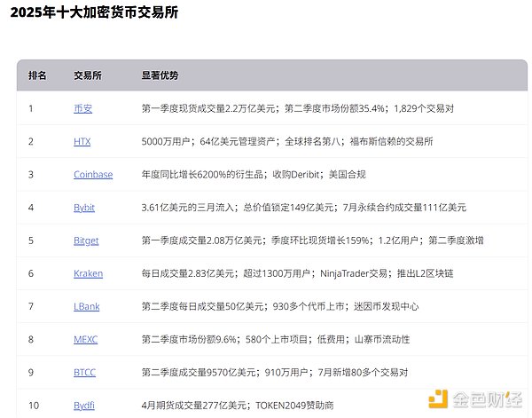
Task: Open the Coinbase link
Action: [x=93, y=175]
